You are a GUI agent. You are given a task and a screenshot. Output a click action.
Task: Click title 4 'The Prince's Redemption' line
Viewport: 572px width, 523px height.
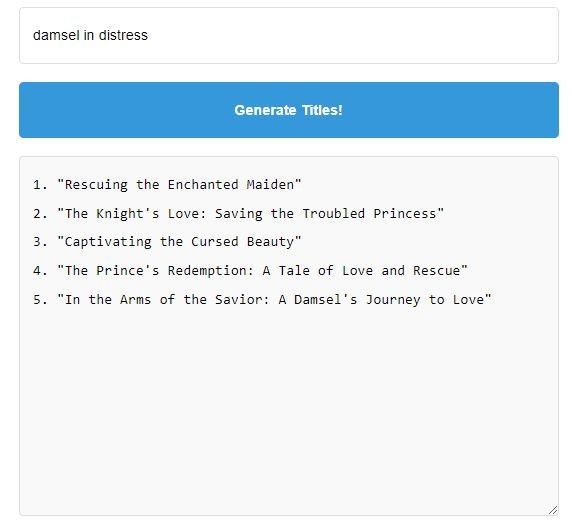(262, 271)
